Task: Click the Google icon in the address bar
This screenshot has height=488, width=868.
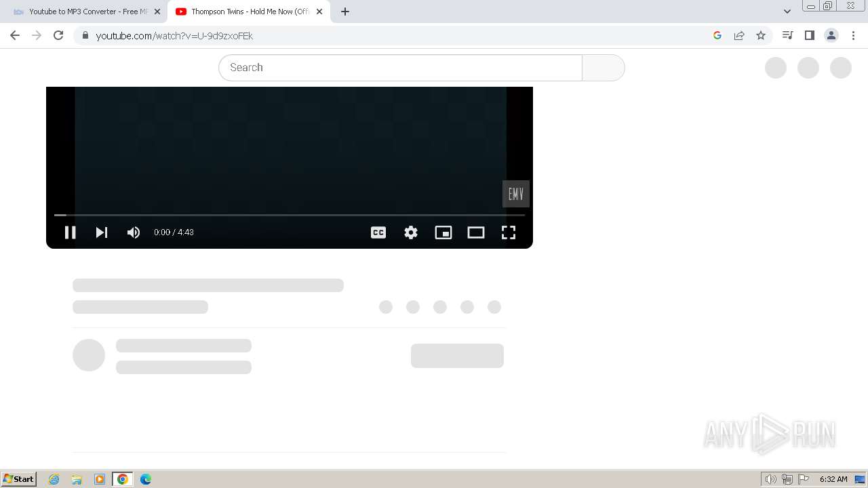Action: [717, 35]
